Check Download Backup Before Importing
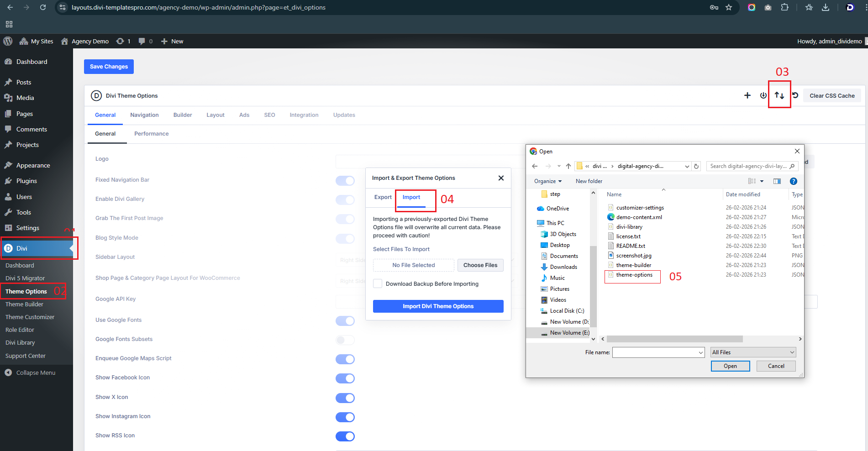The height and width of the screenshot is (451, 868). tap(378, 283)
